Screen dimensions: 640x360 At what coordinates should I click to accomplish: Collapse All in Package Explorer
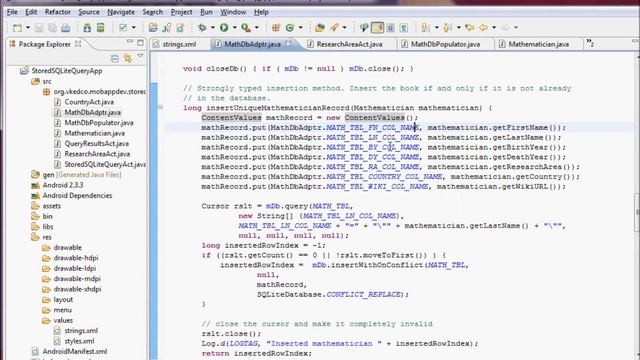(115, 58)
